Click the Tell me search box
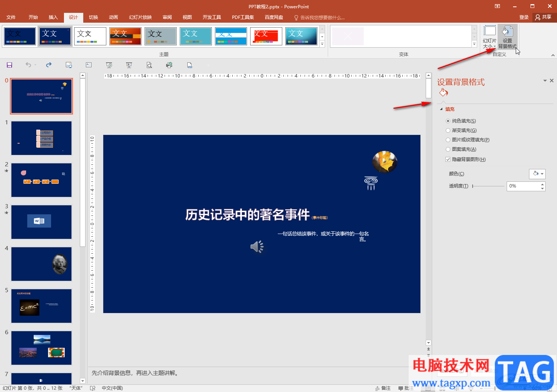Viewport: 557px width, 392px height. [320, 18]
